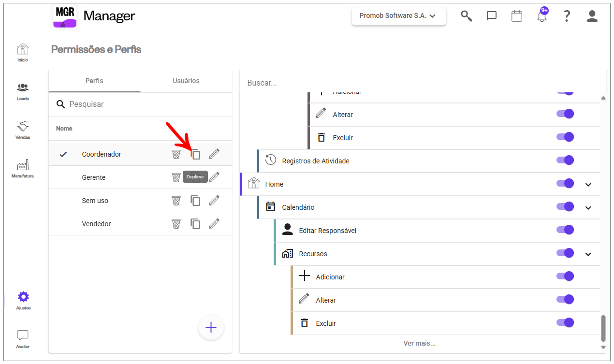Toggle Alterar switch under Recursos
This screenshot has height=364, width=614.
(x=565, y=299)
